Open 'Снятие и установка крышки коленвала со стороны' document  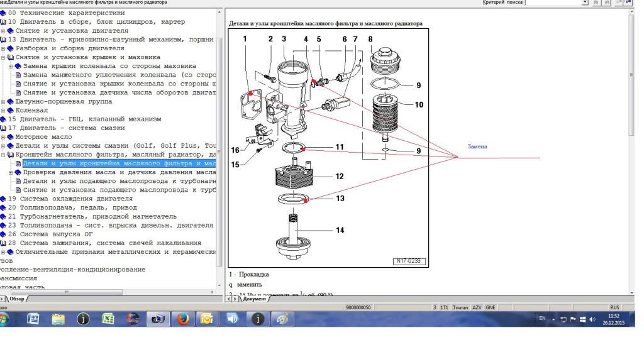pyautogui.click(x=119, y=84)
